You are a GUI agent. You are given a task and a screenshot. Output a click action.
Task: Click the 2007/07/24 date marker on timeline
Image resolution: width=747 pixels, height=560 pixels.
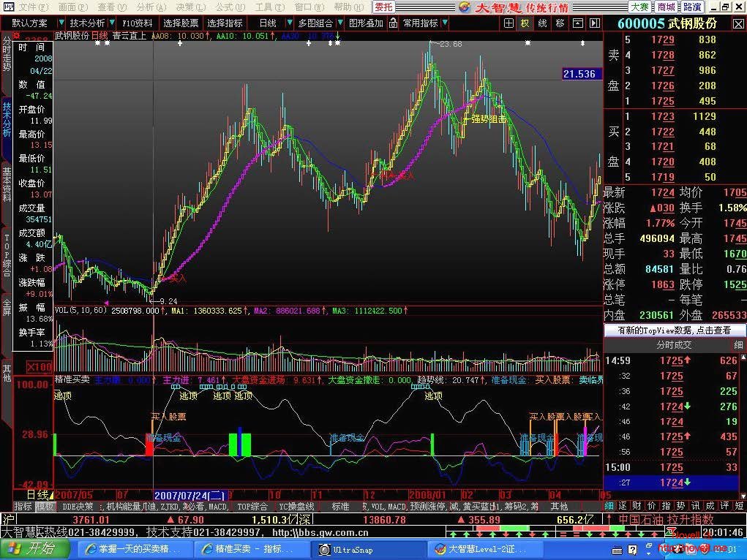(189, 495)
